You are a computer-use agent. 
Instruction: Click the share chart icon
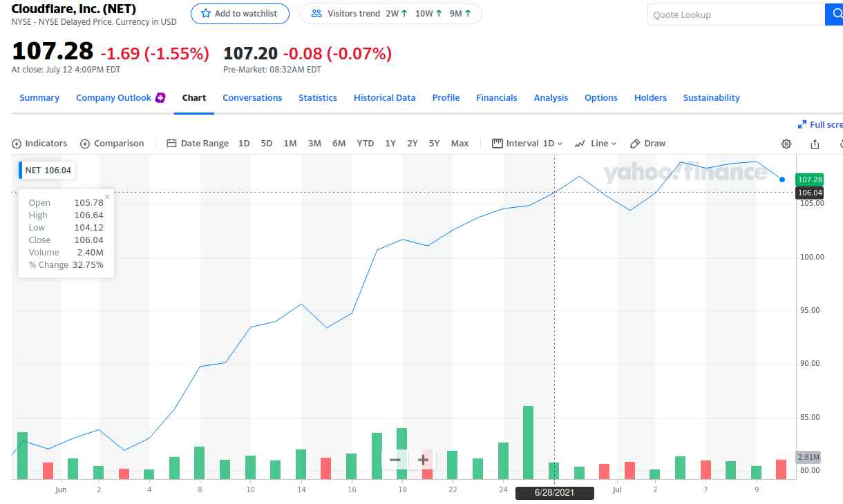click(815, 144)
